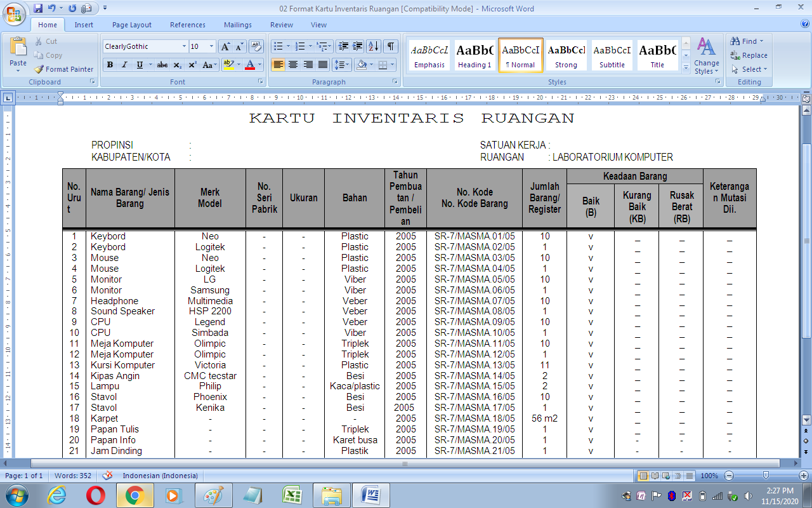Open the Select dropdown
The height and width of the screenshot is (508, 812).
point(750,69)
